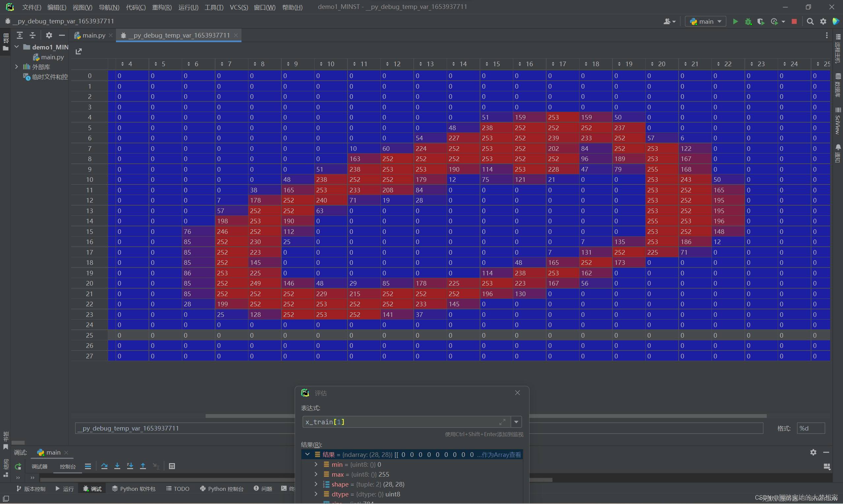Expand the expression field with the diagonal arrows icon
Image resolution: width=843 pixels, height=504 pixels.
click(502, 422)
